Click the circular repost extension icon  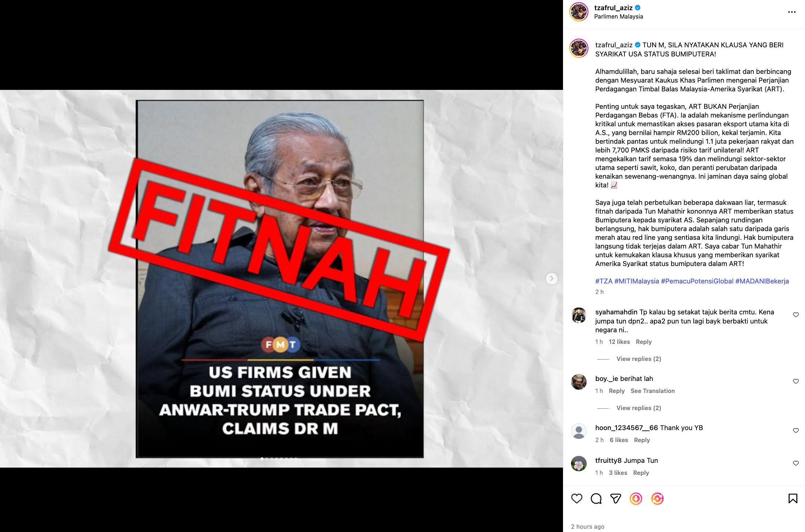(657, 499)
